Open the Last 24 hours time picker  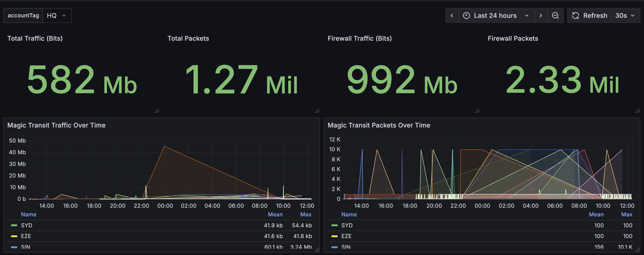point(496,16)
